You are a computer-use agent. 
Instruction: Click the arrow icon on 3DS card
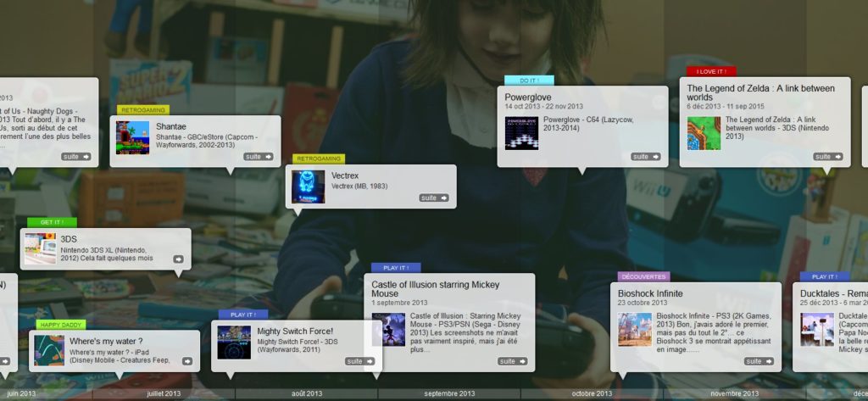click(x=178, y=259)
